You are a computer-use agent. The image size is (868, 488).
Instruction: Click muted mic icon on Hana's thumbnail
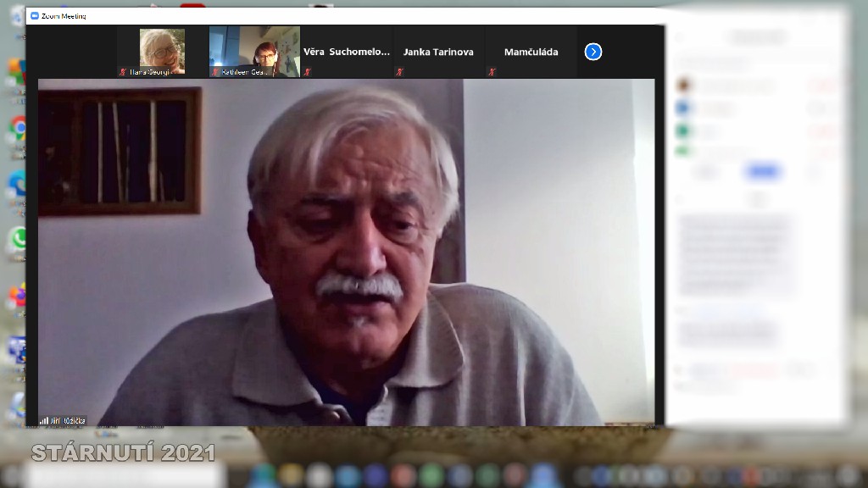click(123, 73)
